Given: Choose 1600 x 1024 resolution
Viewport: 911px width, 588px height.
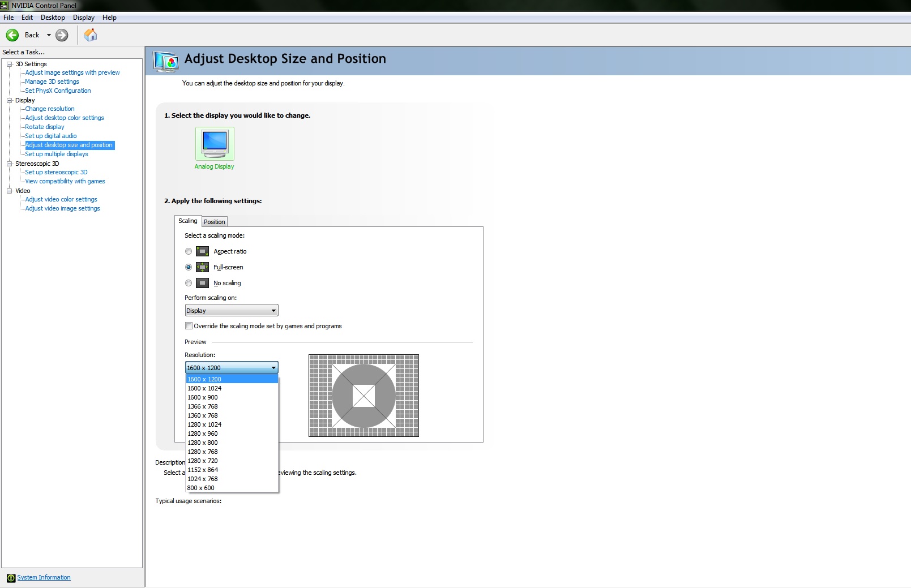Looking at the screenshot, I should [232, 388].
